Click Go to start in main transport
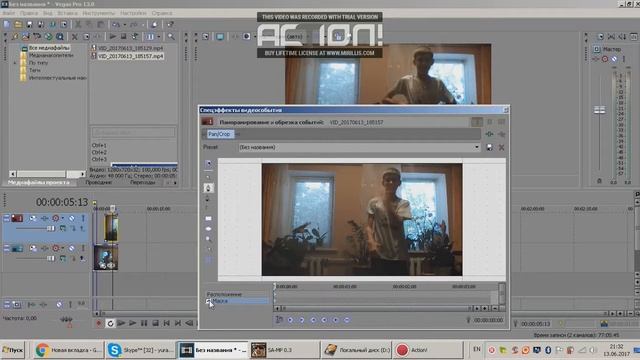This screenshot has width=640, height=360. (x=167, y=323)
